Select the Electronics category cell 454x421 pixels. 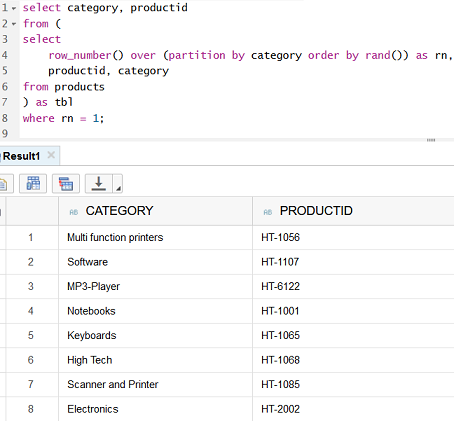point(155,409)
